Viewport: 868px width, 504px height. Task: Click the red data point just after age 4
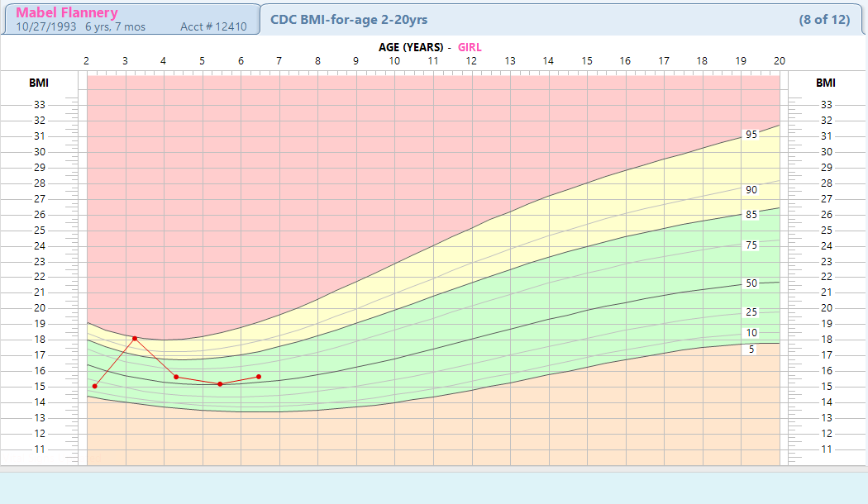176,377
